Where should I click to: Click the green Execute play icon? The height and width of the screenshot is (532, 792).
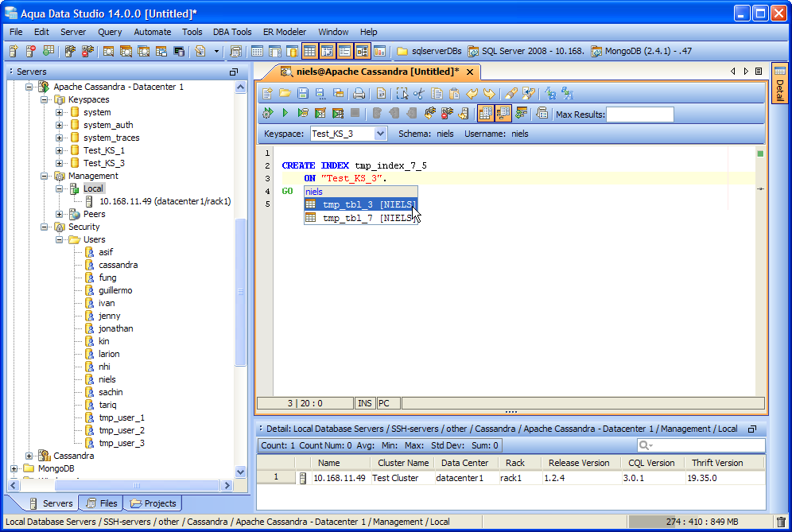coord(285,113)
